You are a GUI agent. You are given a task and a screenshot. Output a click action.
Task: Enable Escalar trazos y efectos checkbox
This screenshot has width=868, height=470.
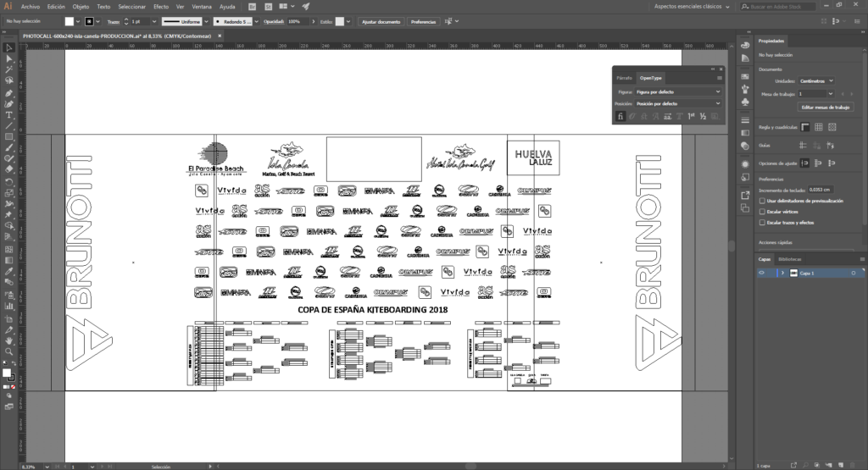point(762,222)
